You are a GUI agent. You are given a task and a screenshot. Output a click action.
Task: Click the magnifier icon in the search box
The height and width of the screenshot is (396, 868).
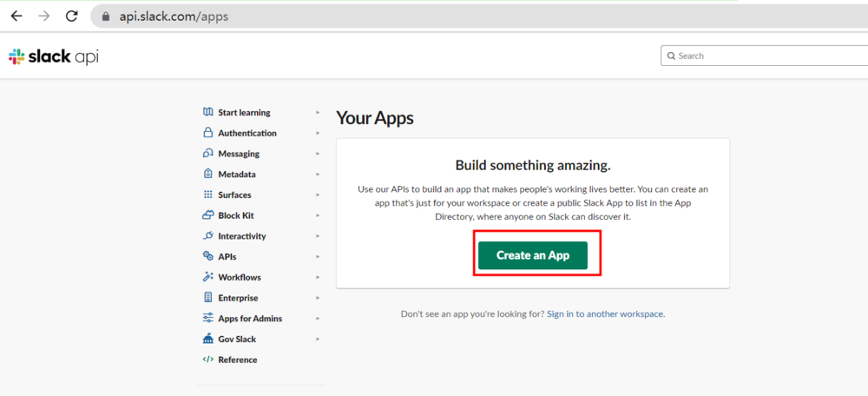pyautogui.click(x=671, y=56)
